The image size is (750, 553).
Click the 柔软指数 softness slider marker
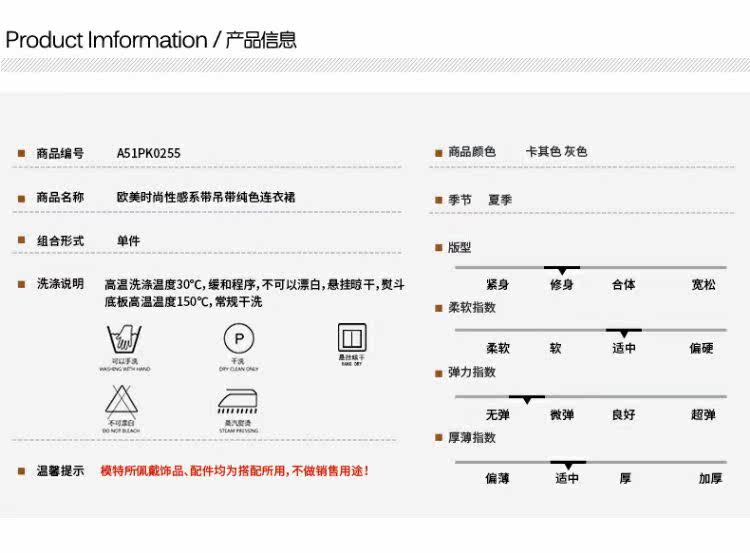(624, 333)
